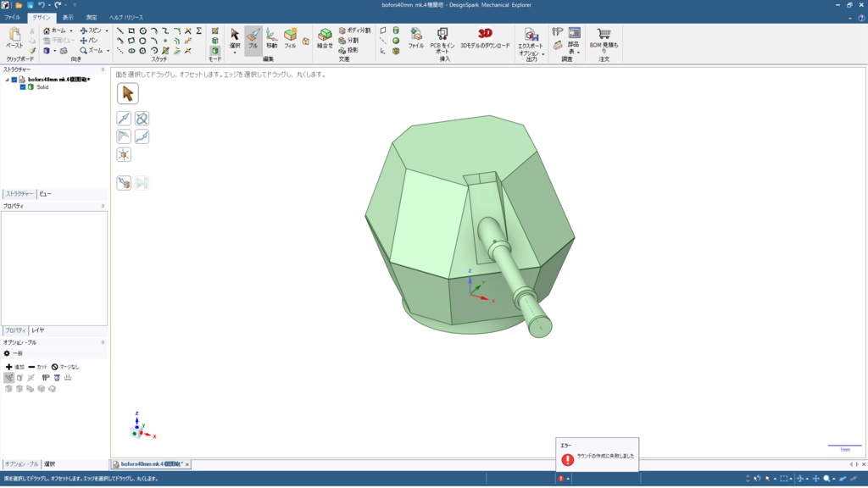Click the Sigma equation sketch tool

click(x=199, y=31)
